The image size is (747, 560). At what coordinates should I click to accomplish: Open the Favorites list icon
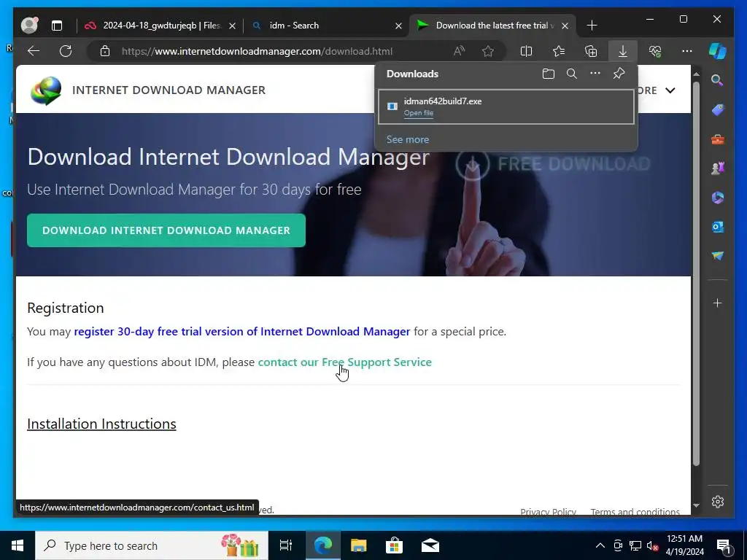(559, 51)
